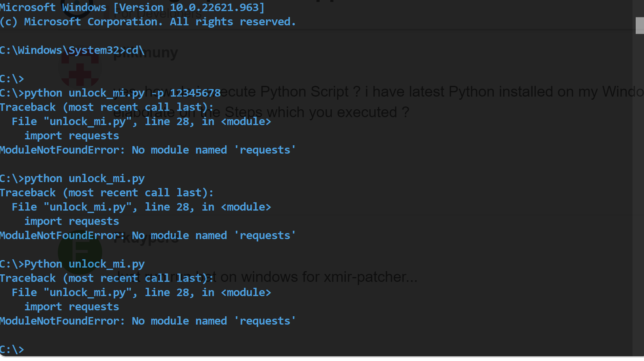Click the first ModuleNotFoundError message
Screen dimensions: 644x361
coord(148,150)
